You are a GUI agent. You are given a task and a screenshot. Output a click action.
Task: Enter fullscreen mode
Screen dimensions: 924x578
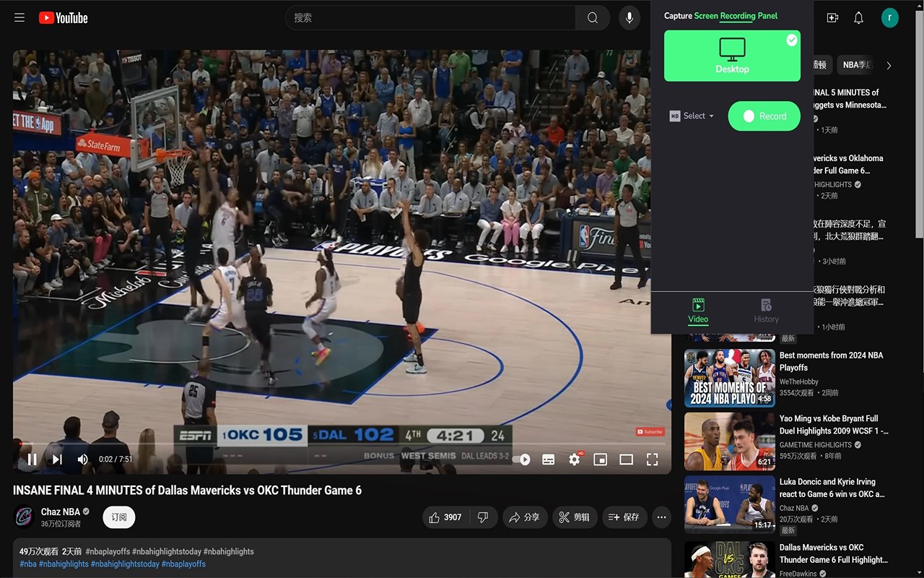(653, 460)
